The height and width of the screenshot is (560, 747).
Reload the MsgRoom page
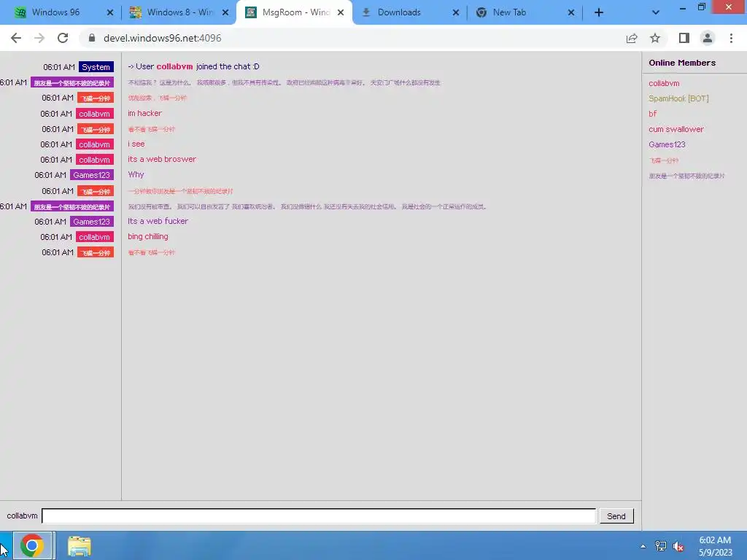tap(63, 38)
